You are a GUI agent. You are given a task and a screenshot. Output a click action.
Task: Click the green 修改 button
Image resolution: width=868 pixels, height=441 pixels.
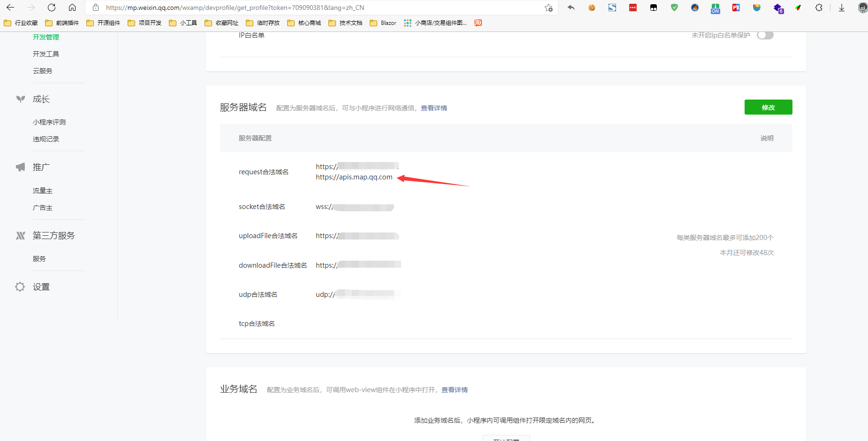(768, 107)
